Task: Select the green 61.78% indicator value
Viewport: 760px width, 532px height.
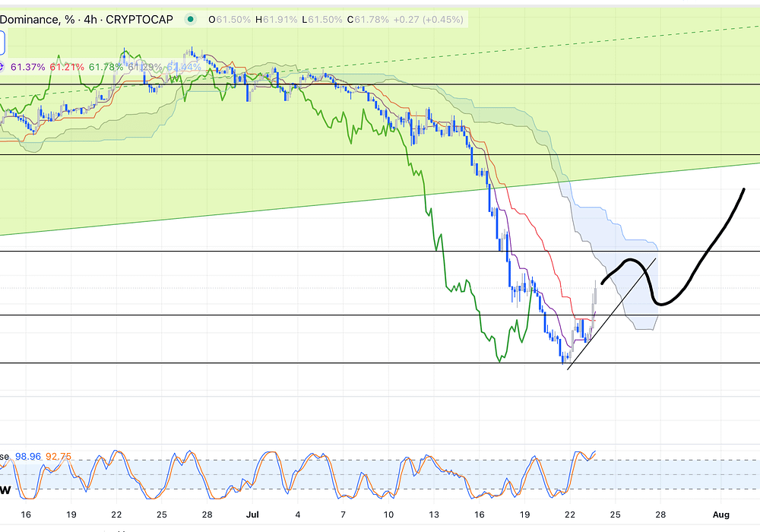Action: coord(106,68)
